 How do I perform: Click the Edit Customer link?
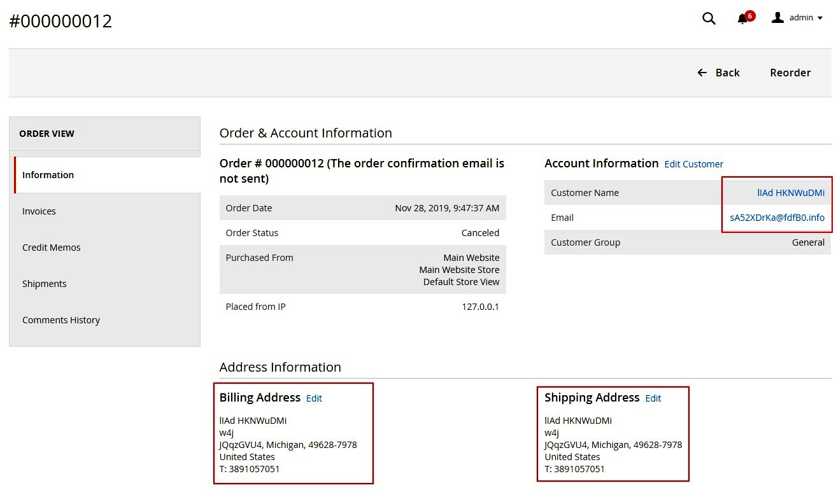pyautogui.click(x=693, y=164)
